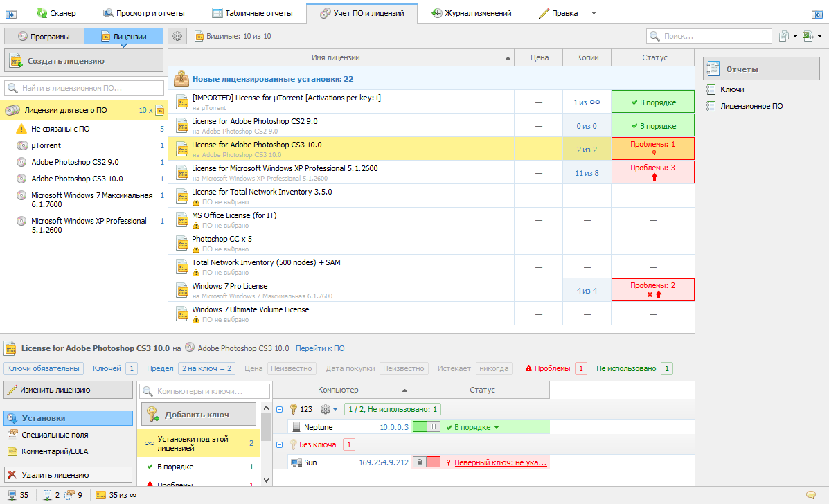Viewport: 829px width, 504px height.
Task: Select the 'Windows 7 Pro License' row
Action: (x=431, y=290)
